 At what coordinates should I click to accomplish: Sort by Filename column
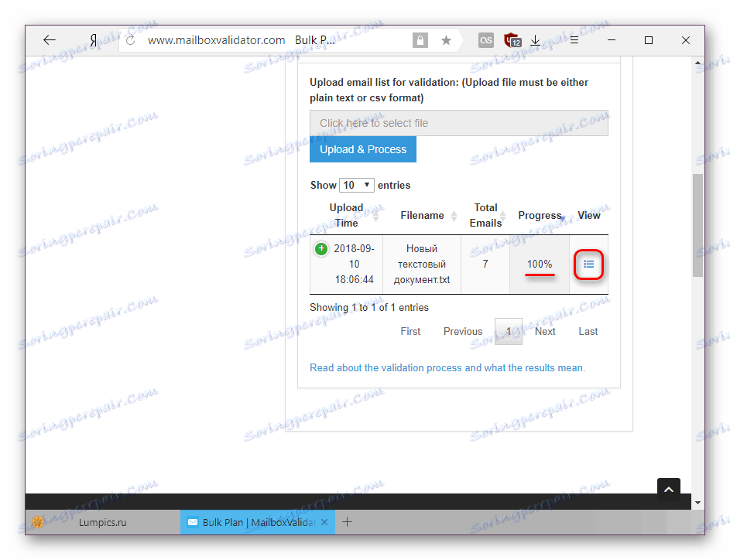point(422,215)
